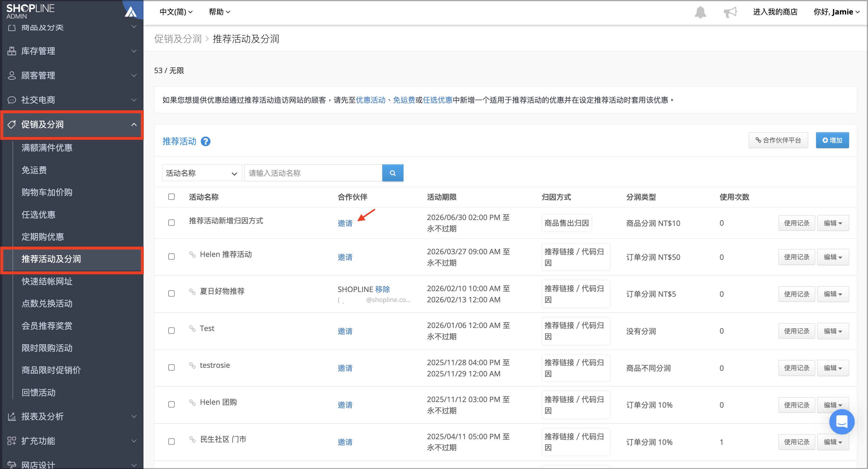
Task: Click the blue search magnifier button
Action: [x=393, y=173]
